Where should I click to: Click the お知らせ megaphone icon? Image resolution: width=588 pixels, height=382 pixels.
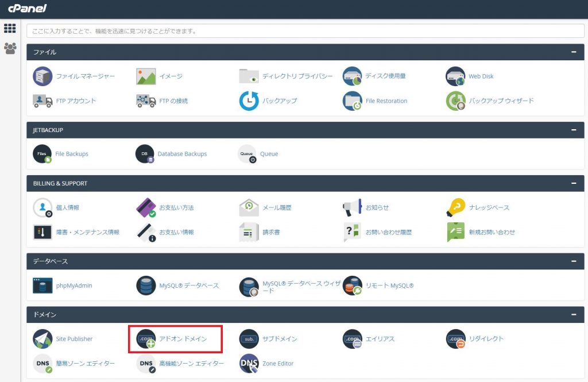(352, 207)
